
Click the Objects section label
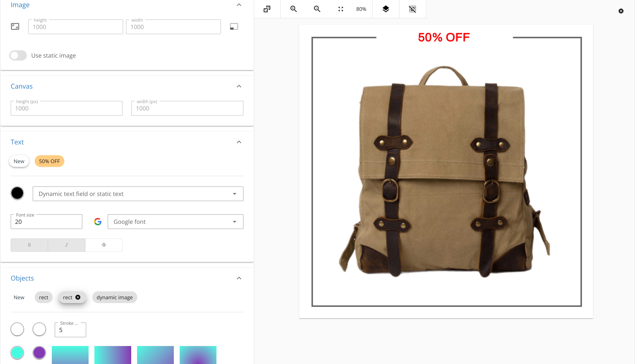[22, 278]
